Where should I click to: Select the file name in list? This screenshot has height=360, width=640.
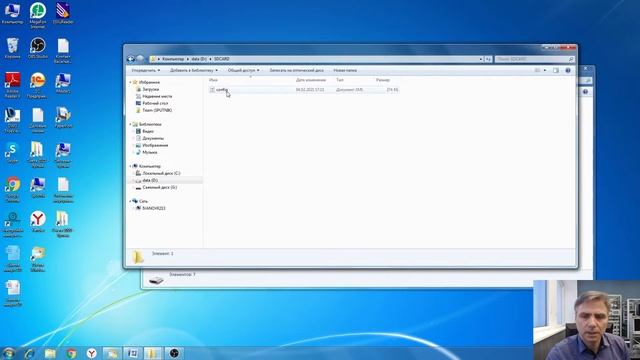coord(222,89)
